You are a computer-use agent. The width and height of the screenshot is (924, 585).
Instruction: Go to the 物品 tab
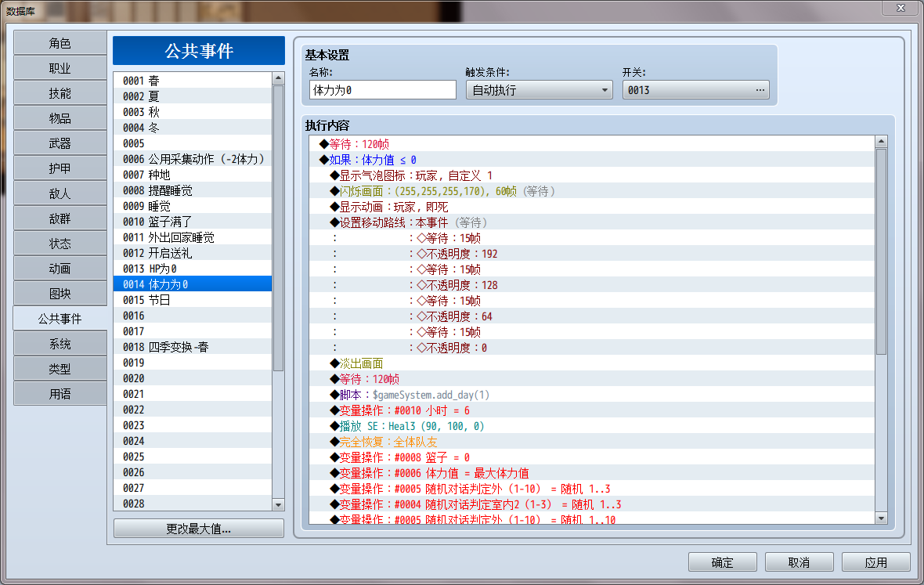(x=60, y=118)
